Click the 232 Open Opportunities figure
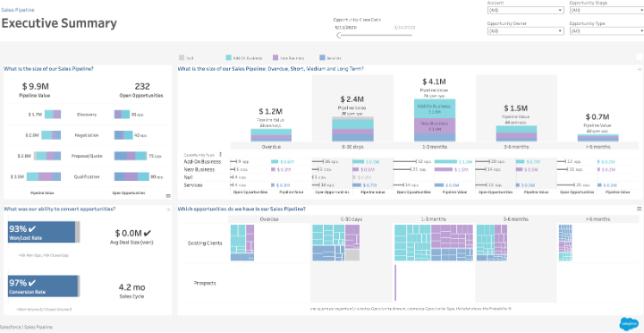644x333 pixels. click(x=142, y=86)
